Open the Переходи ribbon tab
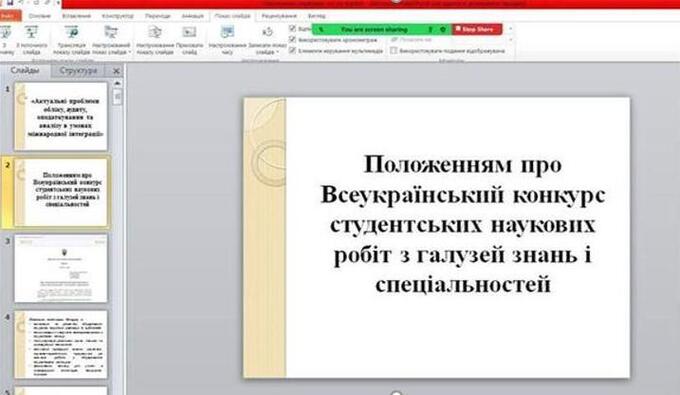The height and width of the screenshot is (395, 680). [157, 16]
